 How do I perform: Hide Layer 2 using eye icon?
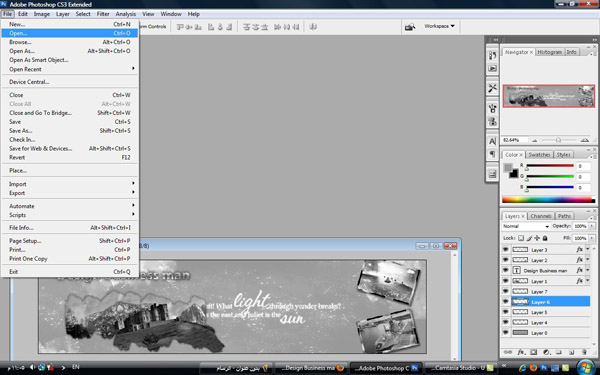tap(505, 260)
